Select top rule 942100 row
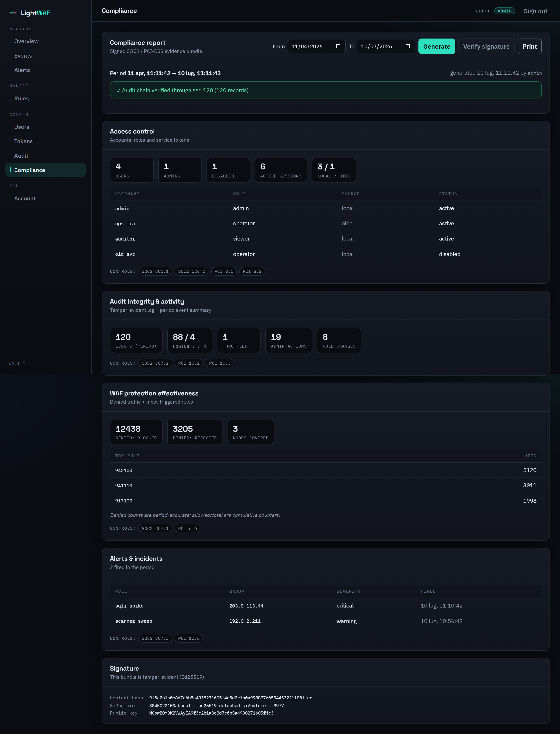The height and width of the screenshot is (734, 560). pos(326,471)
